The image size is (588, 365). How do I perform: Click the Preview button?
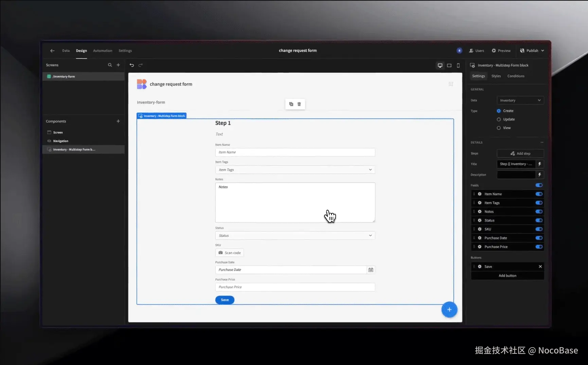501,51
